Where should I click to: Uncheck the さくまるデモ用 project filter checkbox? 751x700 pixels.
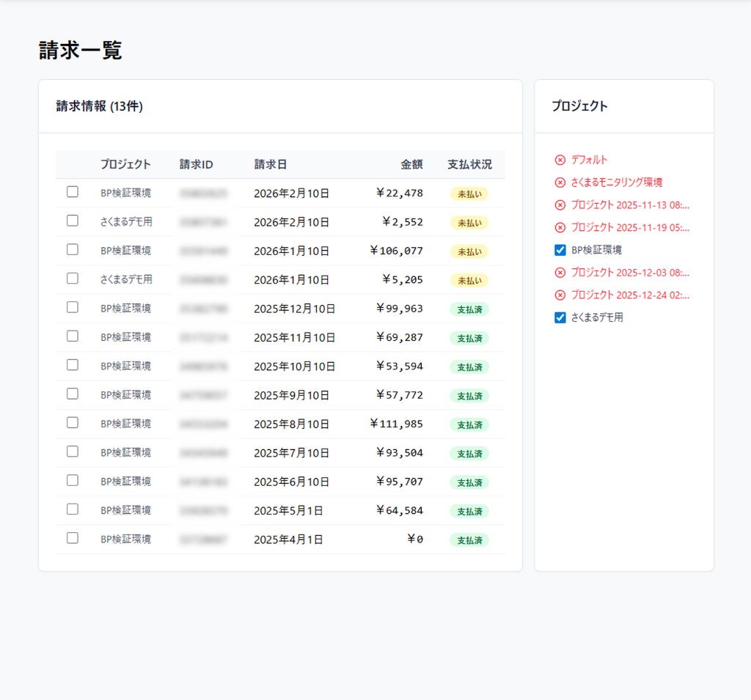pyautogui.click(x=560, y=317)
